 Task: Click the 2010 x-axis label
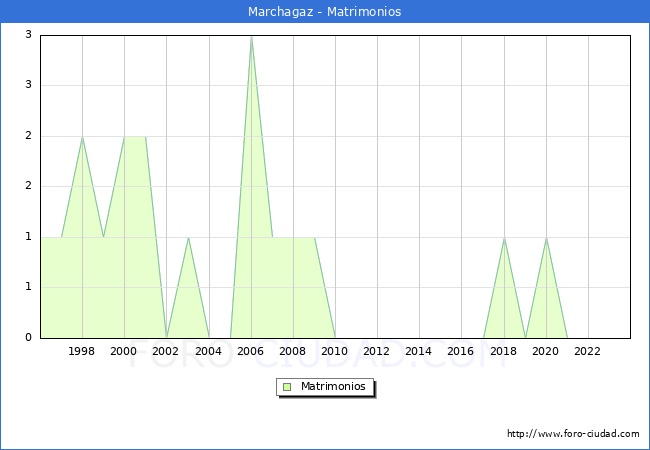(335, 351)
